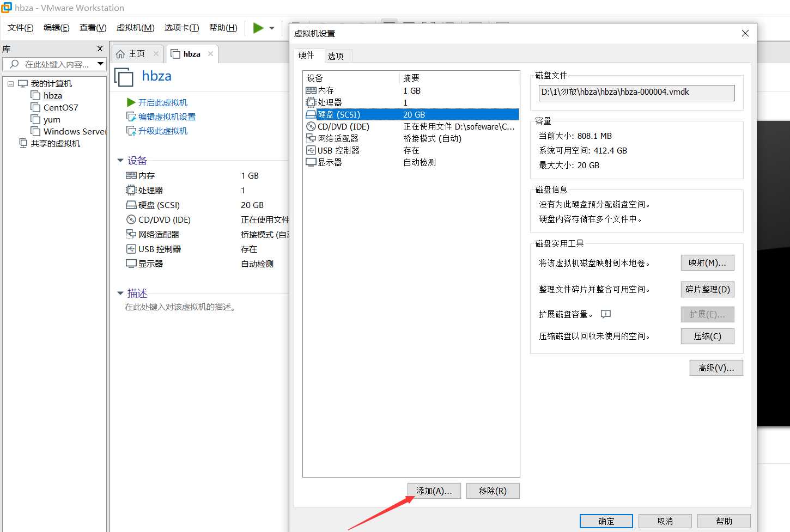Viewport: 790px width, 532px height.
Task: Click the 取消 button
Action: (x=665, y=521)
